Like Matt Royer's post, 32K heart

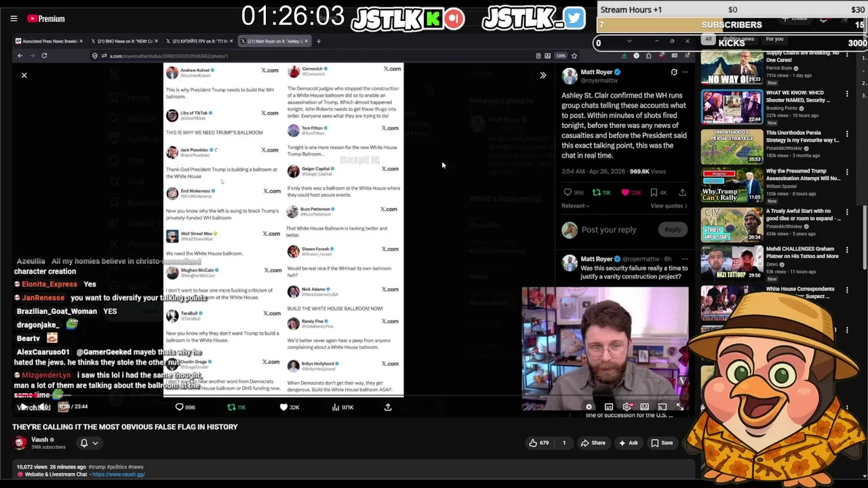631,192
